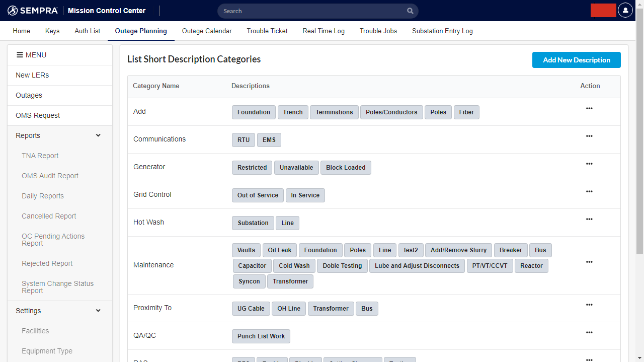Click Add New Description button
The width and height of the screenshot is (644, 362).
[x=576, y=60]
